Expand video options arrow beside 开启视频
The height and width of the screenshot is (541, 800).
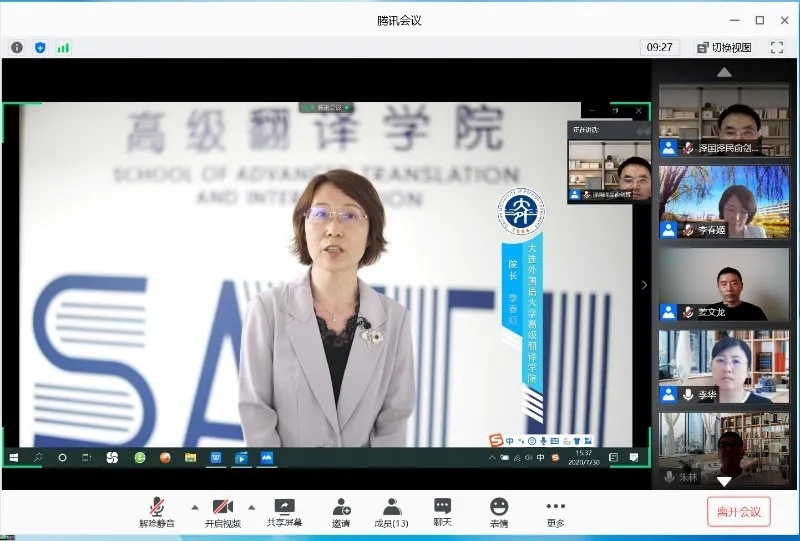click(x=251, y=506)
